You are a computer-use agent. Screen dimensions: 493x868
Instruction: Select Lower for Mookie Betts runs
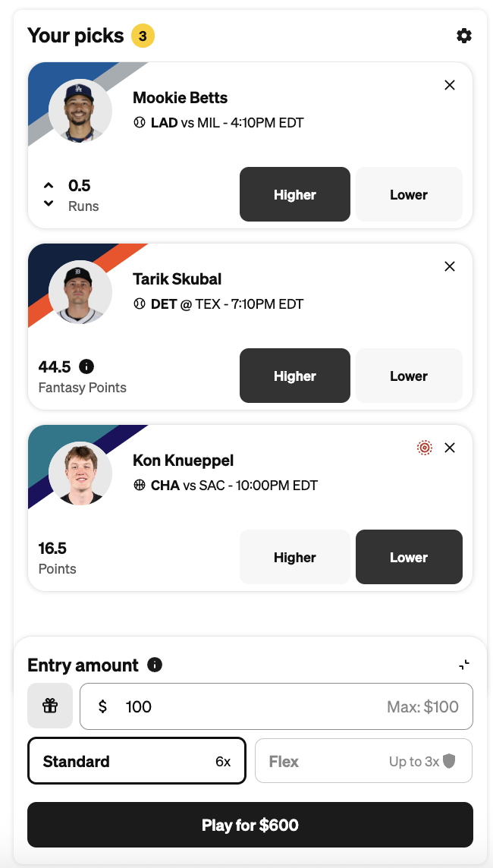pos(409,194)
